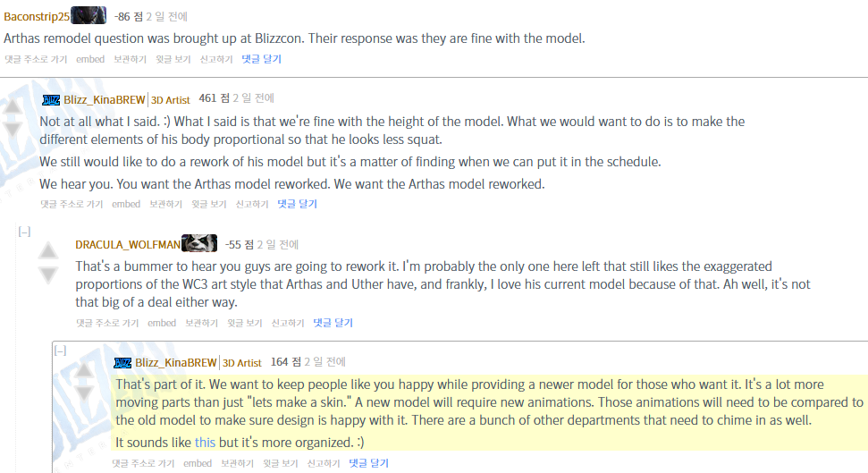The width and height of the screenshot is (868, 473).
Task: Click DRACULA_WOLFMAN's wolf flair icon
Action: click(x=198, y=243)
